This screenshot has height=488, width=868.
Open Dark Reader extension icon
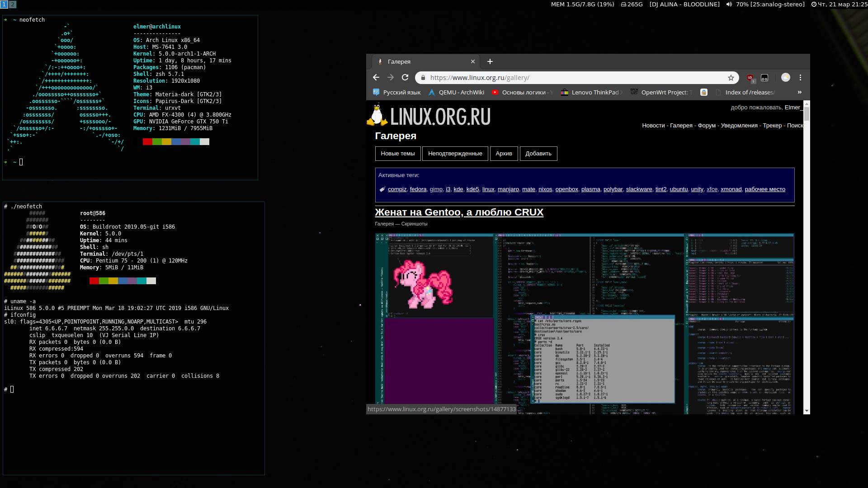point(764,78)
